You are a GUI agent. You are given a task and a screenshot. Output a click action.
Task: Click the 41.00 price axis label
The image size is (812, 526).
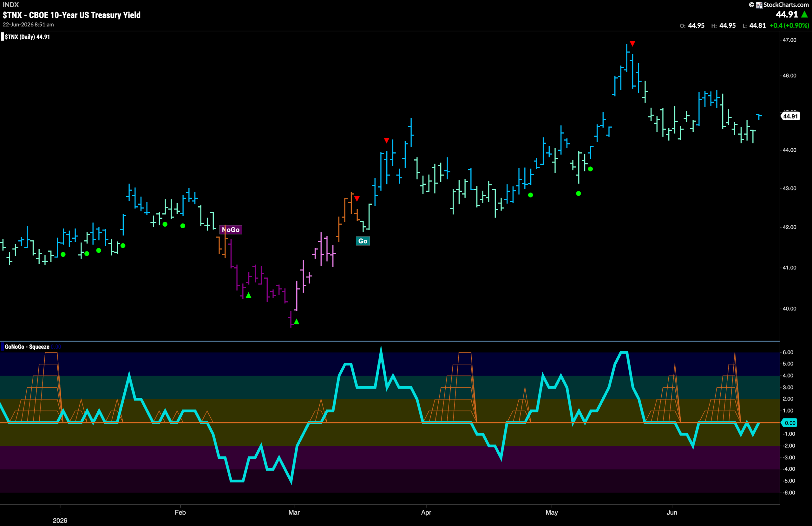click(789, 268)
